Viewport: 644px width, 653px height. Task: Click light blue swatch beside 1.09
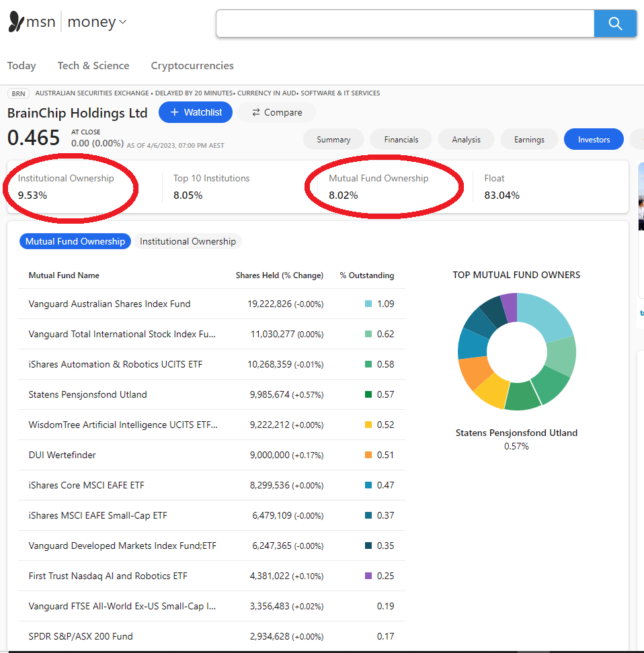[x=368, y=304]
